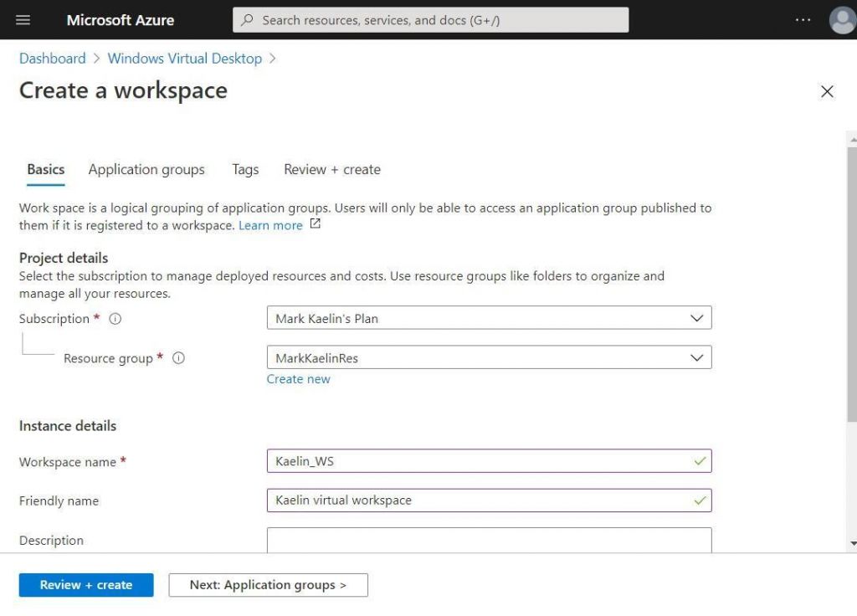This screenshot has height=616, width=857.
Task: Click the search magnifier in the search bar
Action: (x=247, y=19)
